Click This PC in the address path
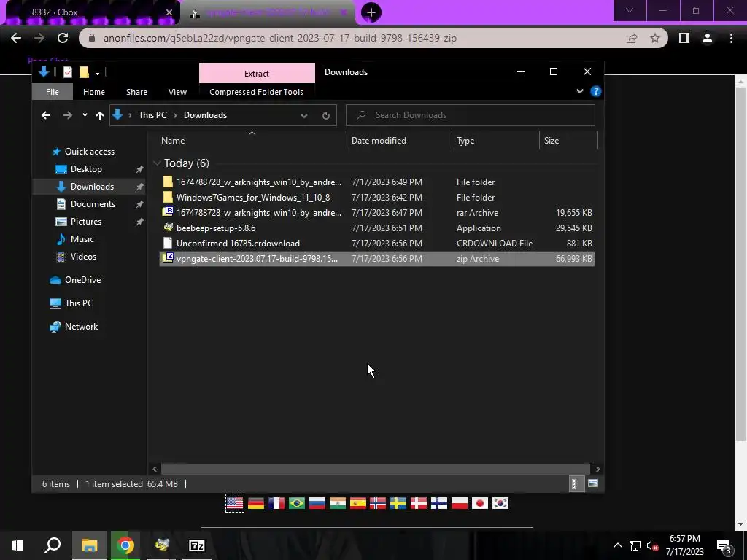This screenshot has height=560, width=747. point(152,115)
